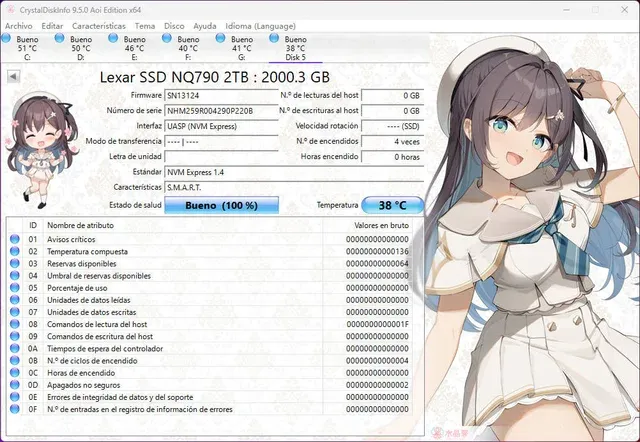This screenshot has height=442, width=640.
Task: Click the 38 °C temperature button
Action: pyautogui.click(x=392, y=205)
